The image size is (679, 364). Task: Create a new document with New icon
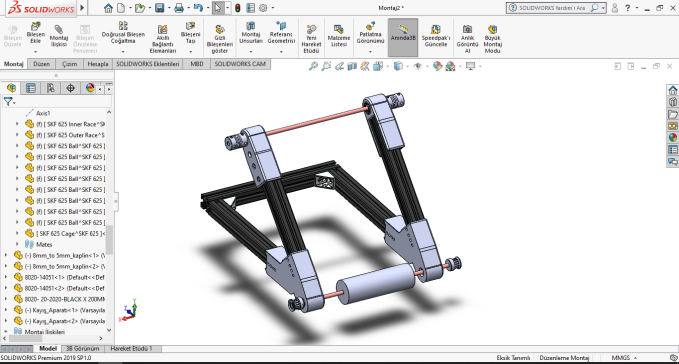coord(121,8)
